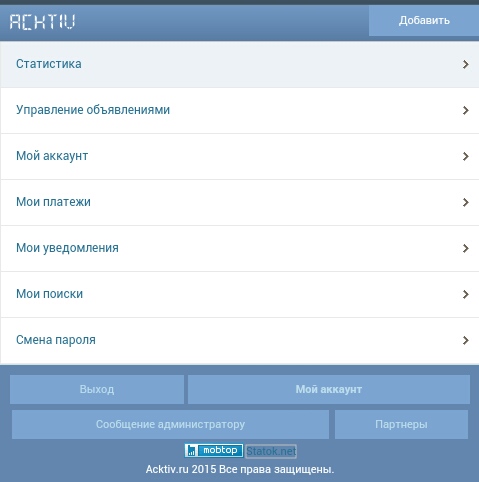Select Мой аккаунт in the list

(x=239, y=157)
